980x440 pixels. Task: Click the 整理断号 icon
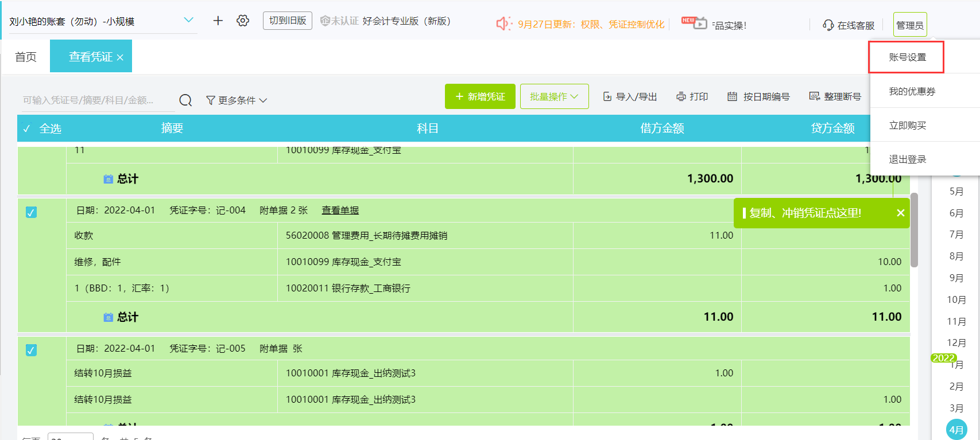click(x=814, y=96)
